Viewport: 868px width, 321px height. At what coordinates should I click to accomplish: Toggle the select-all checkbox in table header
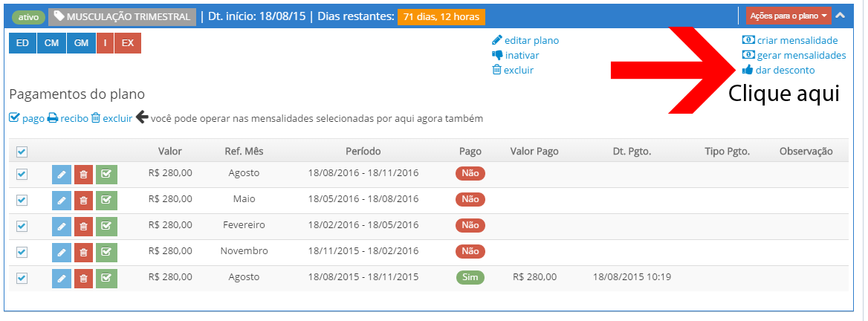coord(22,152)
